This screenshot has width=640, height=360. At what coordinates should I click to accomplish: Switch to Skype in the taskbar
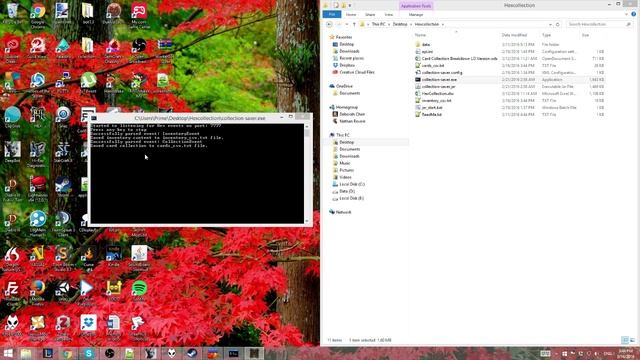88,353
